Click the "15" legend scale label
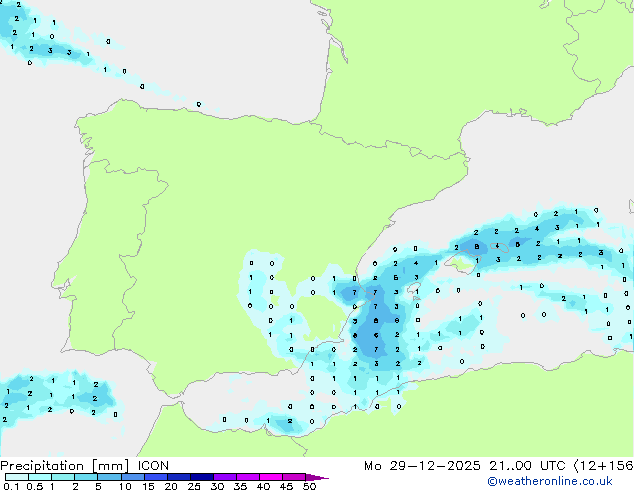The image size is (634, 490). 148,486
